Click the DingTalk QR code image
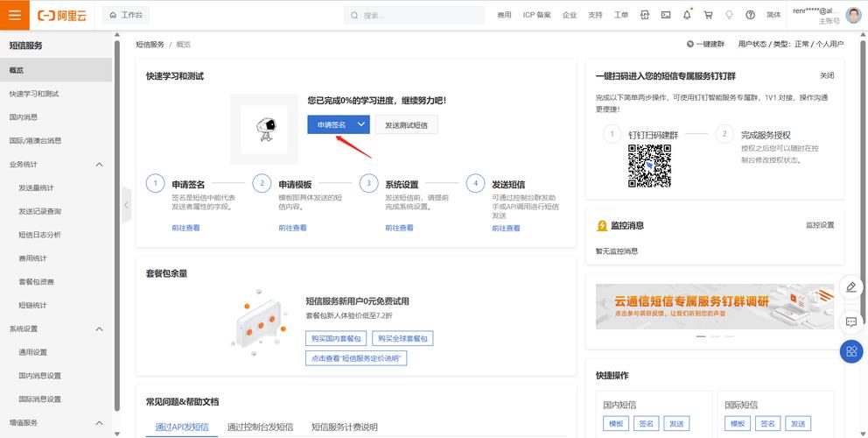 [649, 166]
